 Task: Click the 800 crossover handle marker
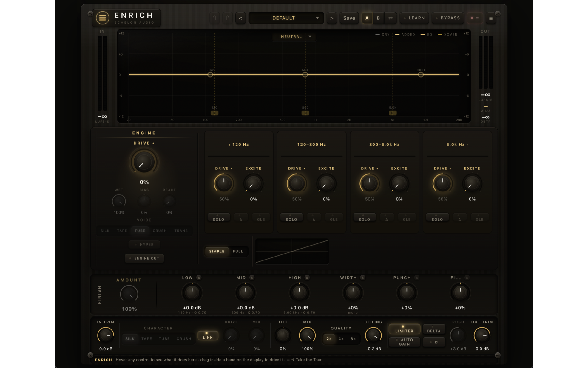tap(305, 113)
